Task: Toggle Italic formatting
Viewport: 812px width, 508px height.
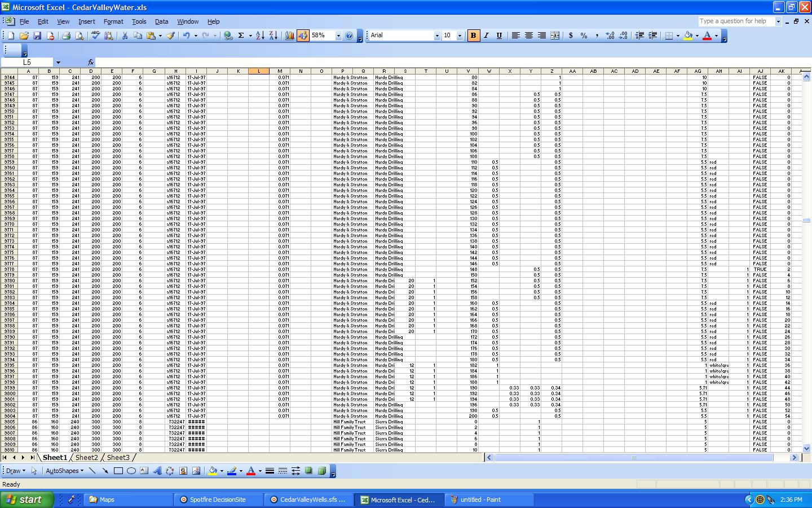Action: pos(486,36)
